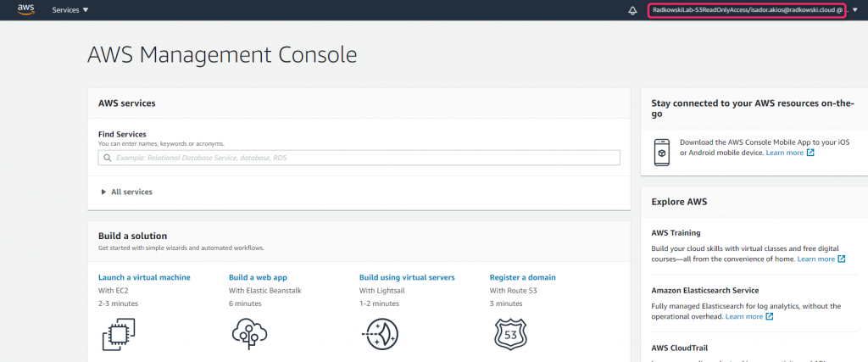Open the Services dropdown menu
This screenshot has height=362, width=868.
coord(70,10)
